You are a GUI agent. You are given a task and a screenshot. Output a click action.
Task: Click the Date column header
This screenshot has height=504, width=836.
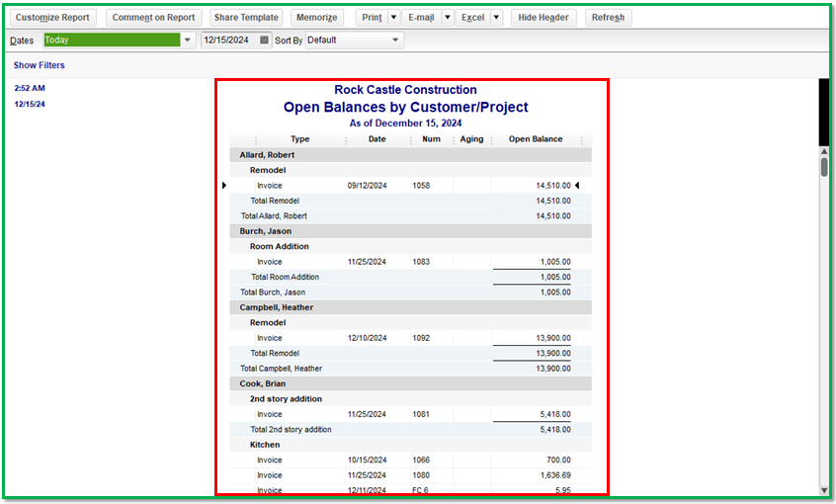376,139
